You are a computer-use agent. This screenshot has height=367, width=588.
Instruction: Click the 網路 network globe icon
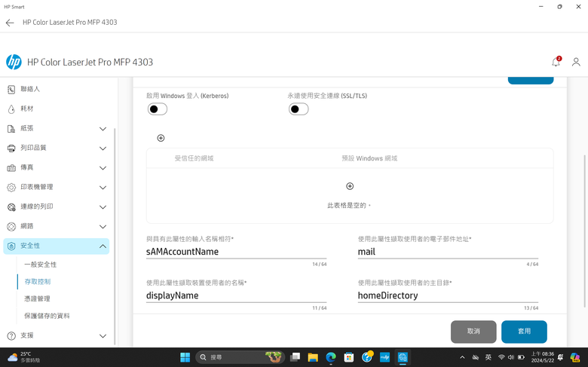(x=11, y=226)
